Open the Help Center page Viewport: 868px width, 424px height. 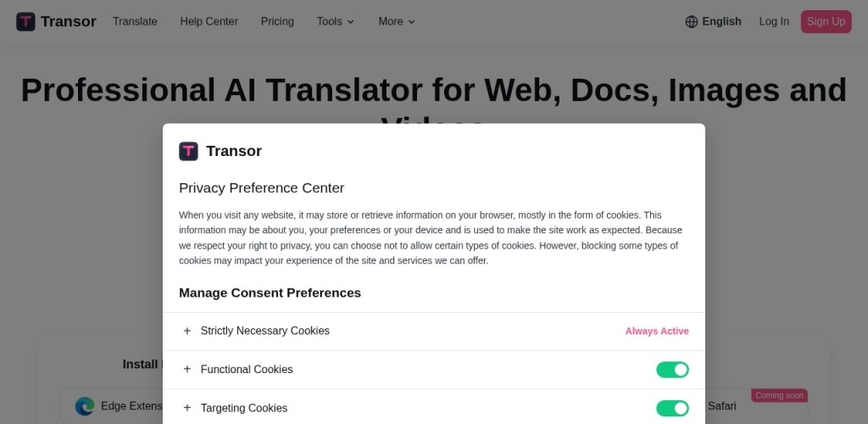pos(209,21)
